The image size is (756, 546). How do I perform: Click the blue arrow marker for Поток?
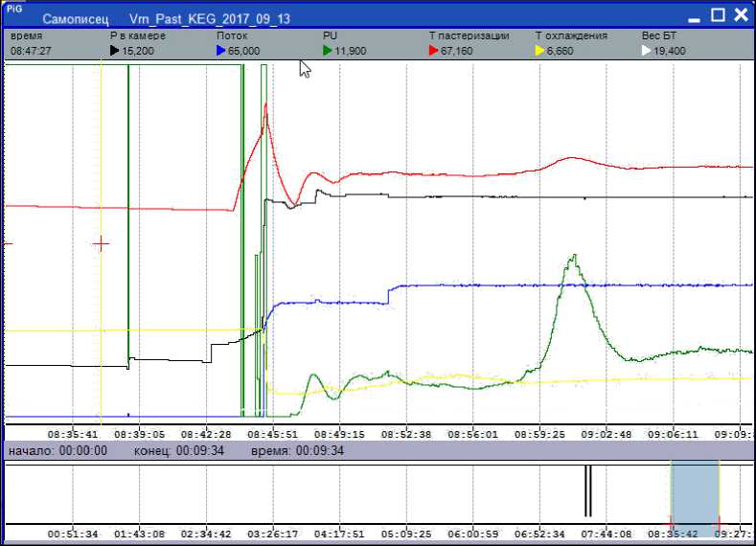pyautogui.click(x=220, y=51)
